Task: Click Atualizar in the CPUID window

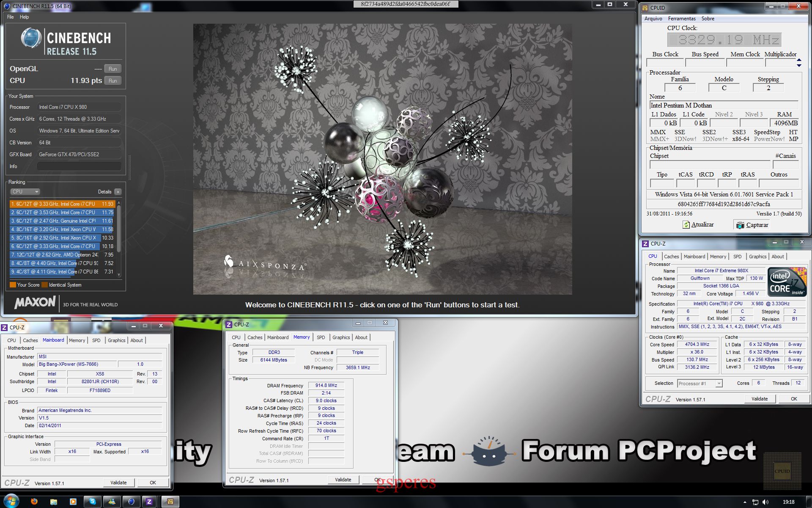Action: pos(698,225)
